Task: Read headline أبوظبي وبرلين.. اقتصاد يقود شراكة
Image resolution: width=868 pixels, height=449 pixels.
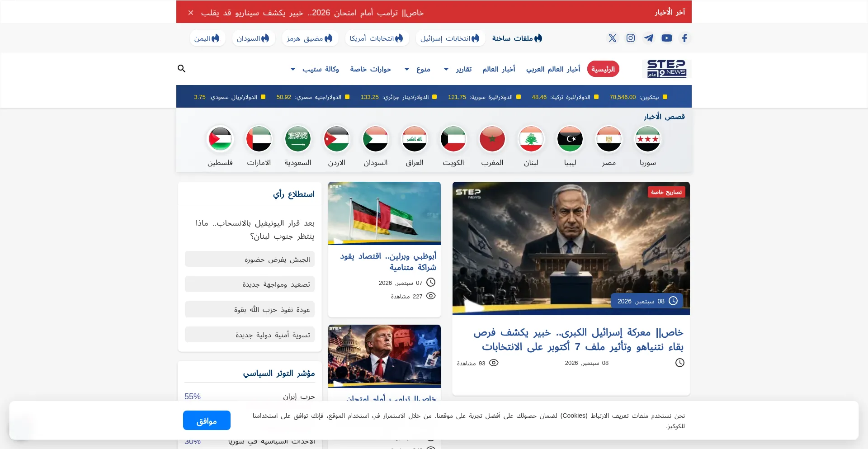Action: click(388, 262)
